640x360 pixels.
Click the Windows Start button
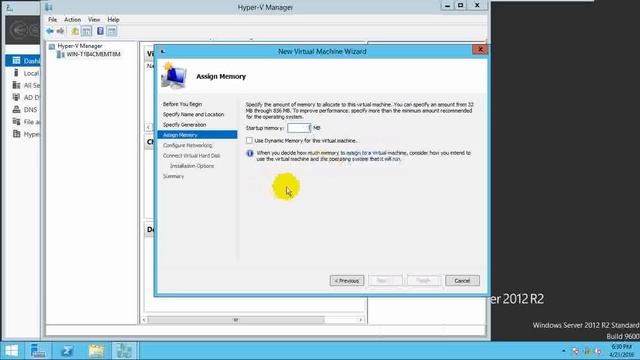pos(11,351)
